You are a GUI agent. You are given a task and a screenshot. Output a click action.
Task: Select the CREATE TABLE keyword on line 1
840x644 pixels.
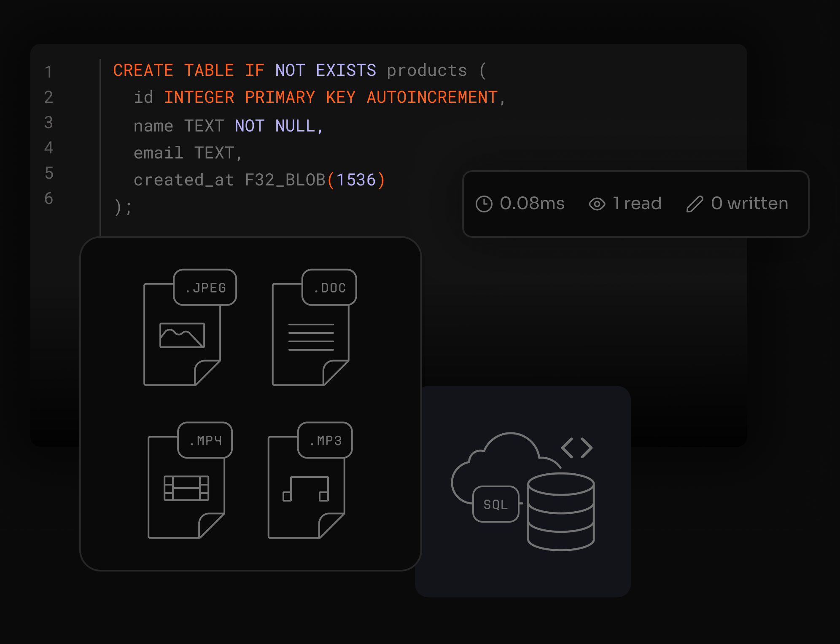(173, 70)
